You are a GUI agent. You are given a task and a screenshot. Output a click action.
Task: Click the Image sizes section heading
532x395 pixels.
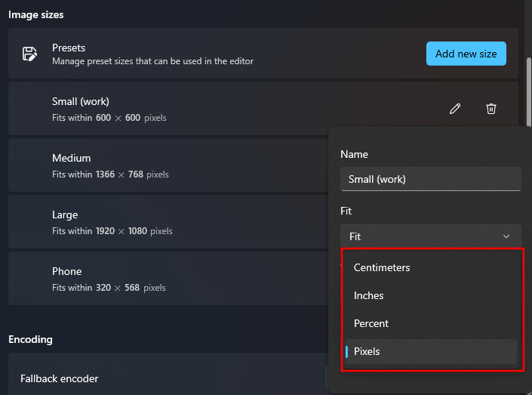36,14
